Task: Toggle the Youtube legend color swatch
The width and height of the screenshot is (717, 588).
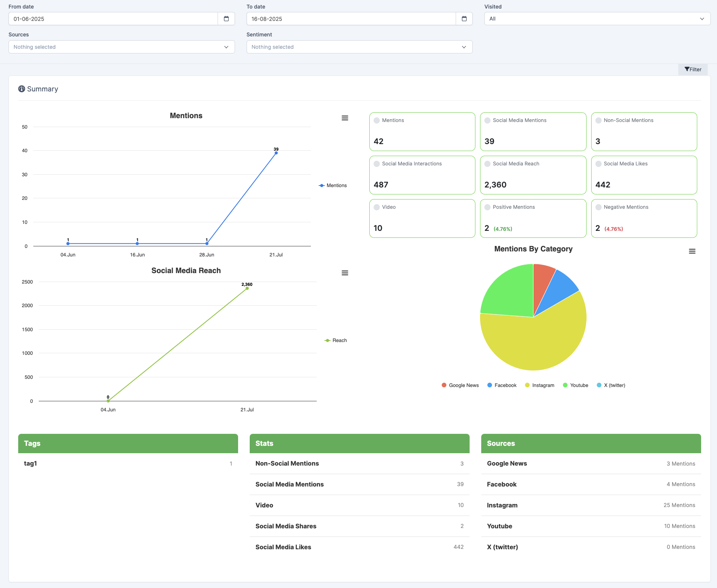Action: coord(565,385)
